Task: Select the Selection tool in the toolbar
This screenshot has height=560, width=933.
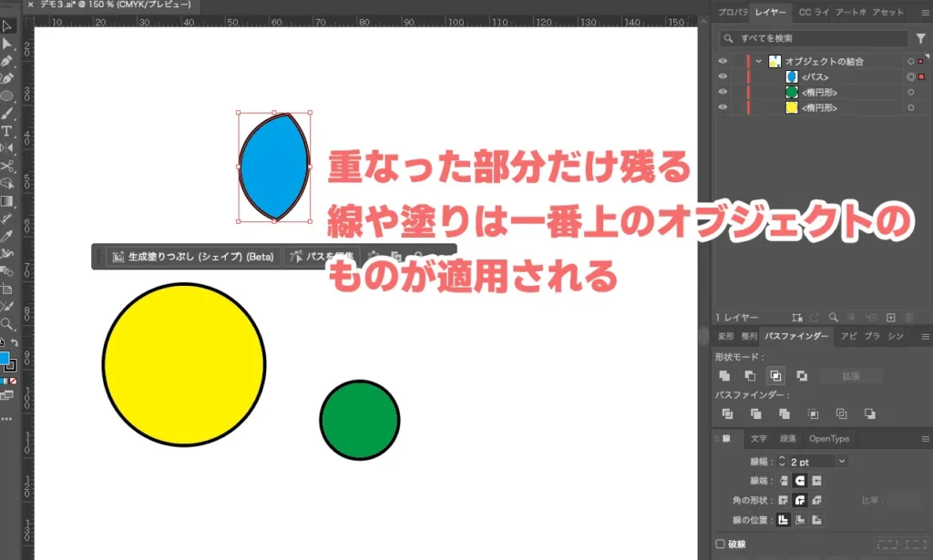Action: pos(7,27)
